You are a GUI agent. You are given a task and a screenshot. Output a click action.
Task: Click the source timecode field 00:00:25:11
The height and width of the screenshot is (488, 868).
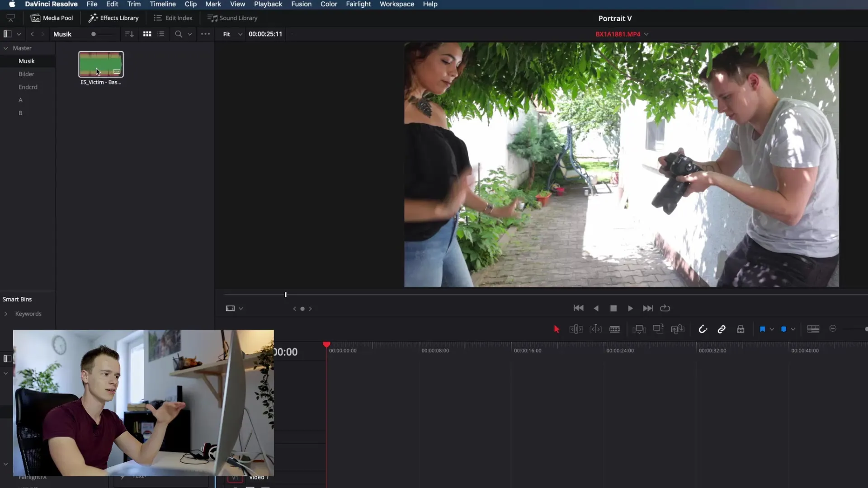(265, 34)
